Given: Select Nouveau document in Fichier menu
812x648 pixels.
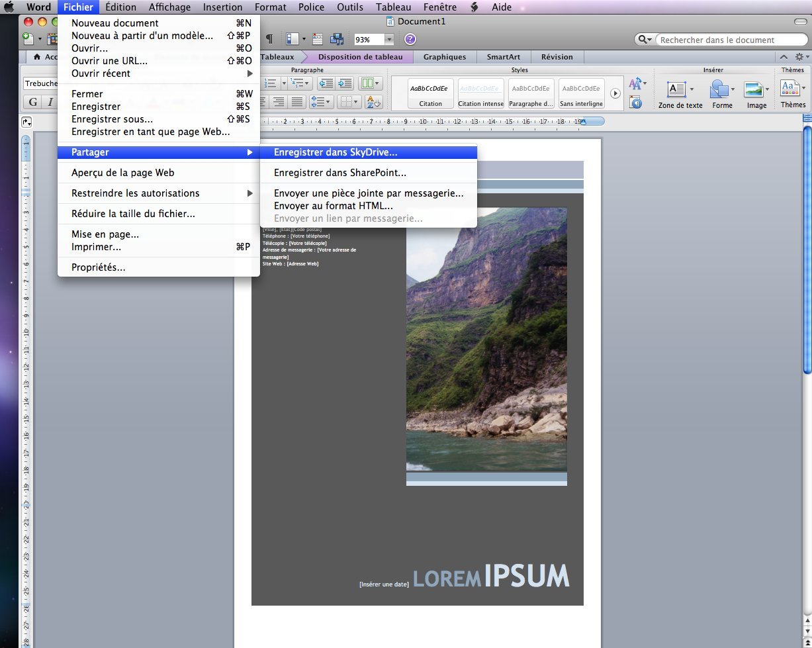Looking at the screenshot, I should (159, 23).
